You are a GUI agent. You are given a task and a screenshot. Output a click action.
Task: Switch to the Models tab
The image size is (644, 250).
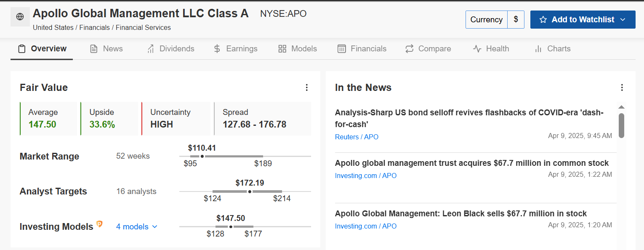pyautogui.click(x=298, y=49)
